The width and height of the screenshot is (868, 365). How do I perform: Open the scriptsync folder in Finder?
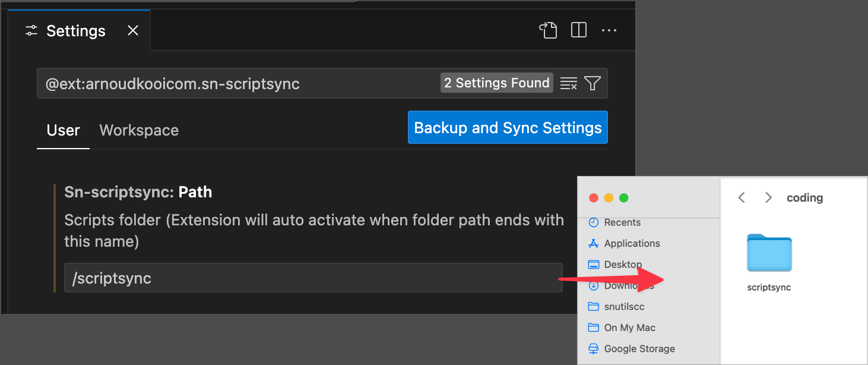[x=769, y=253]
